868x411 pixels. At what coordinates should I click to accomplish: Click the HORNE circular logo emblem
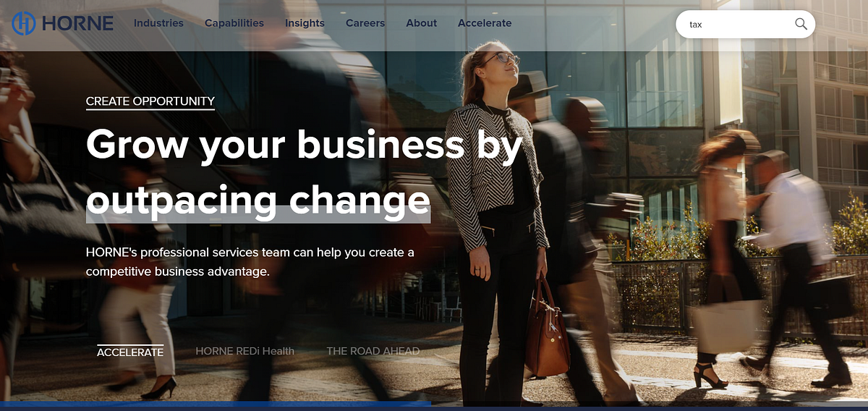click(x=25, y=23)
